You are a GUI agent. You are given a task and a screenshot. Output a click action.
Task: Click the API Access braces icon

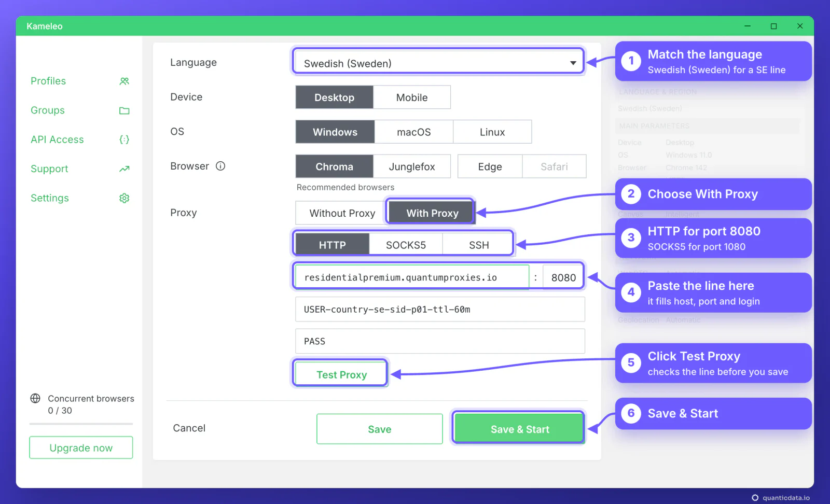(124, 139)
